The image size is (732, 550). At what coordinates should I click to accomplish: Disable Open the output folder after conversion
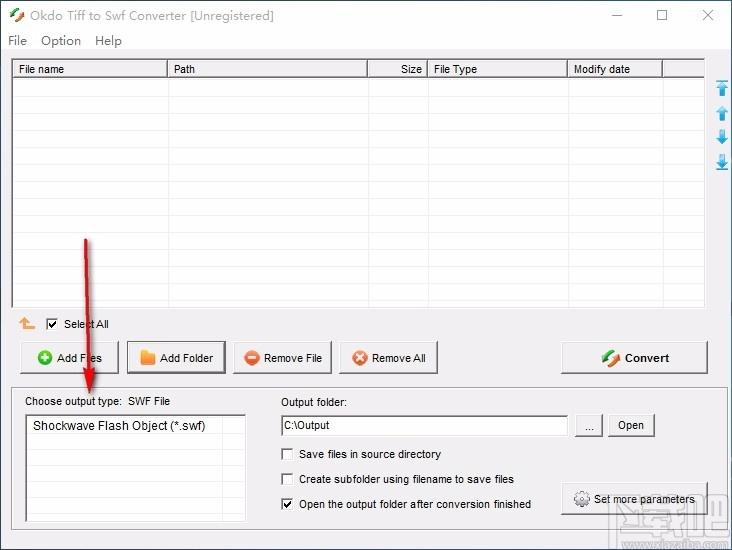pyautogui.click(x=287, y=504)
